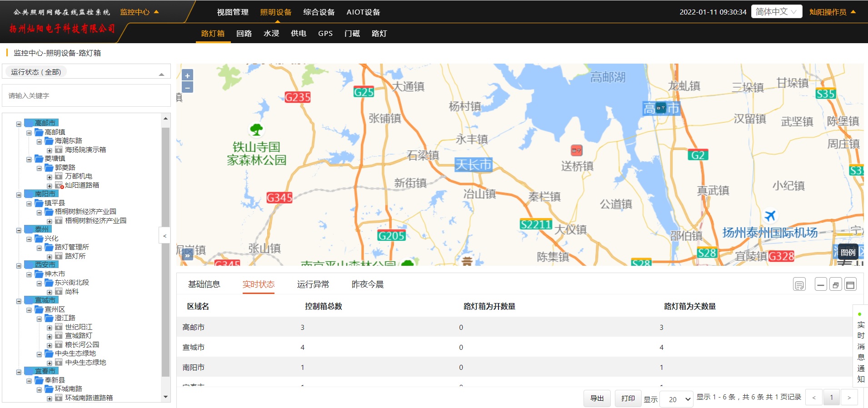
Task: Click the red device marker near 送桥镇
Action: [576, 150]
